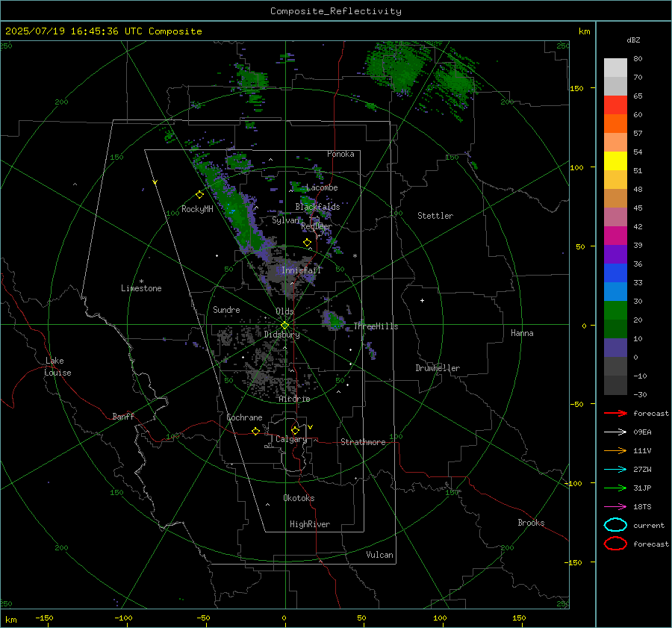Click the yellow diamond marker beside RockyMH
672x628 pixels.
(x=199, y=195)
